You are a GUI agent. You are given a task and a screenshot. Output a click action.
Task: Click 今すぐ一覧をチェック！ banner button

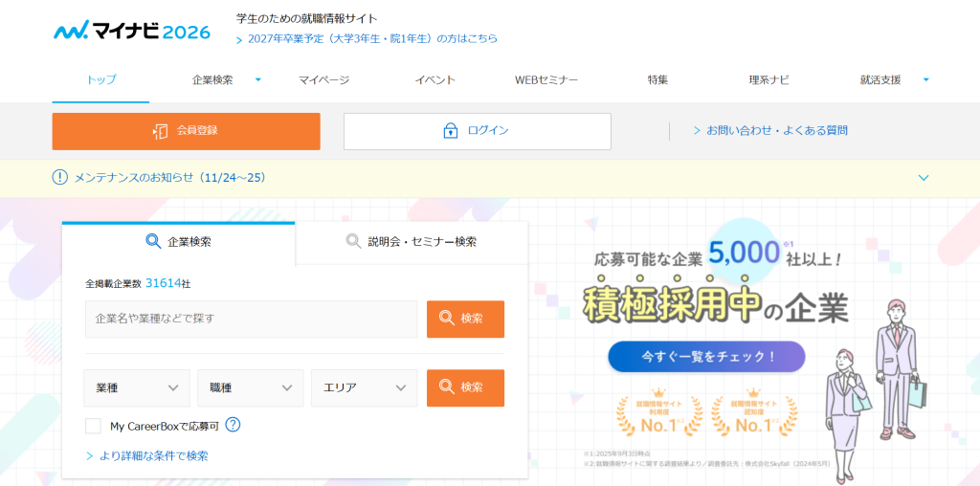point(706,357)
